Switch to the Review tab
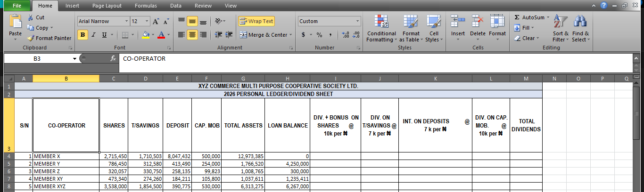 pos(203,6)
